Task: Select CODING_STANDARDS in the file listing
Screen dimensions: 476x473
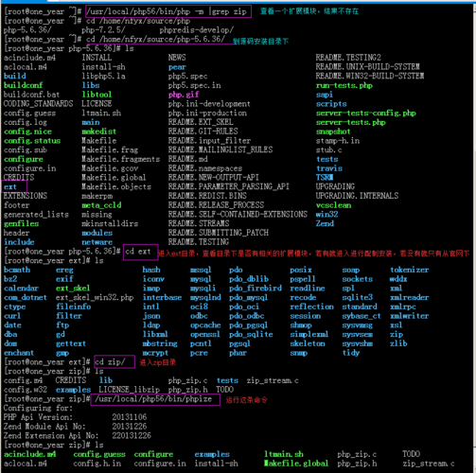Action: point(38,104)
